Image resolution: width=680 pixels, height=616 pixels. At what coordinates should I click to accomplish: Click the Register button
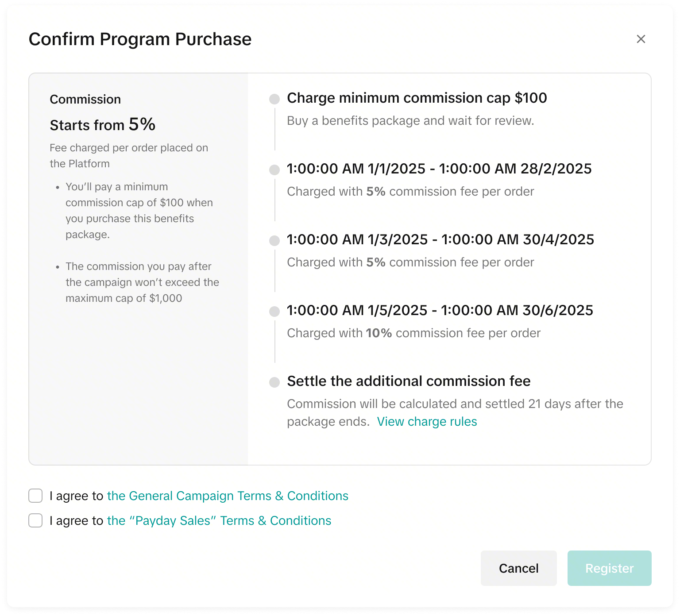609,568
